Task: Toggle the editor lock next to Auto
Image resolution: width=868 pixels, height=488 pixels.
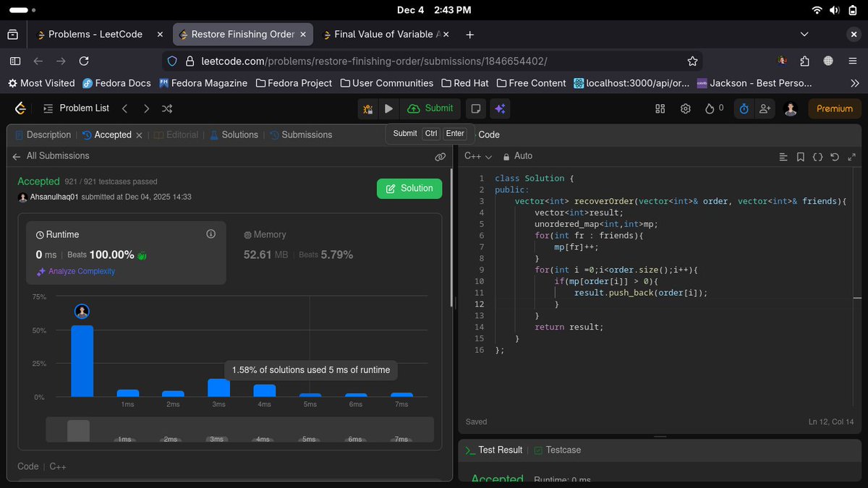Action: pyautogui.click(x=507, y=156)
